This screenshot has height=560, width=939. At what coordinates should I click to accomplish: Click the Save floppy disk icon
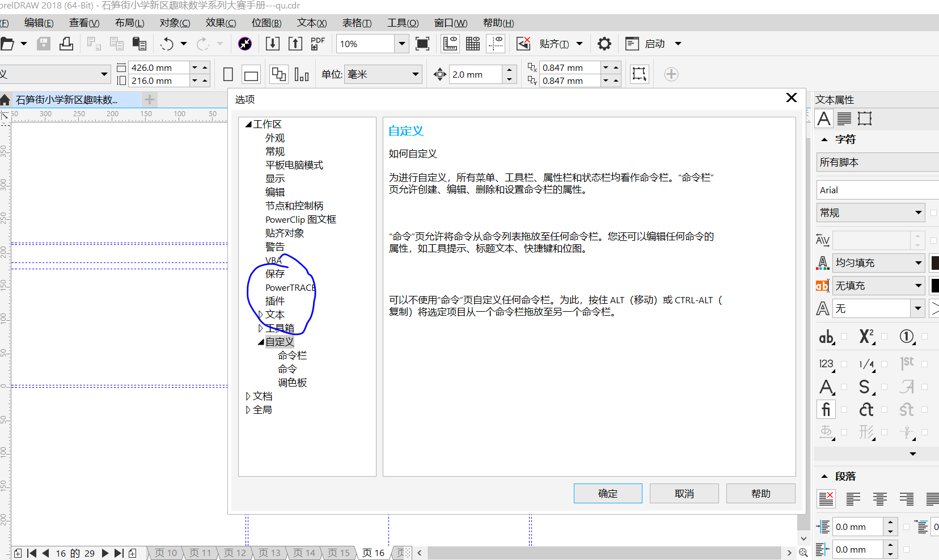[x=44, y=44]
